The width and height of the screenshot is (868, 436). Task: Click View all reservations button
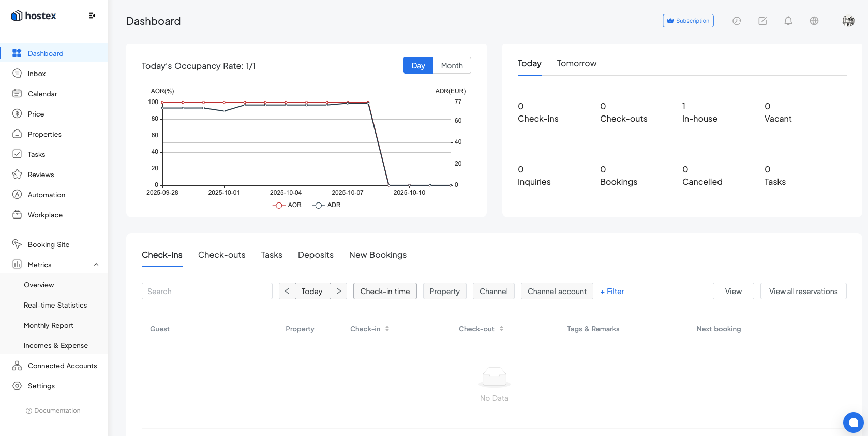(x=803, y=292)
